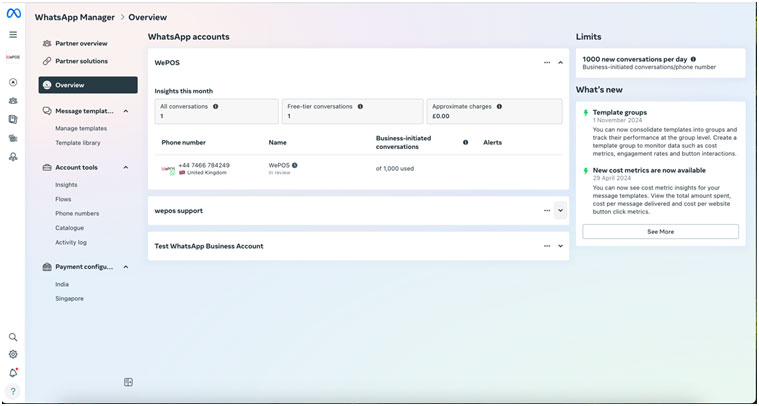Click the phone number +44 7466 784249

point(204,165)
